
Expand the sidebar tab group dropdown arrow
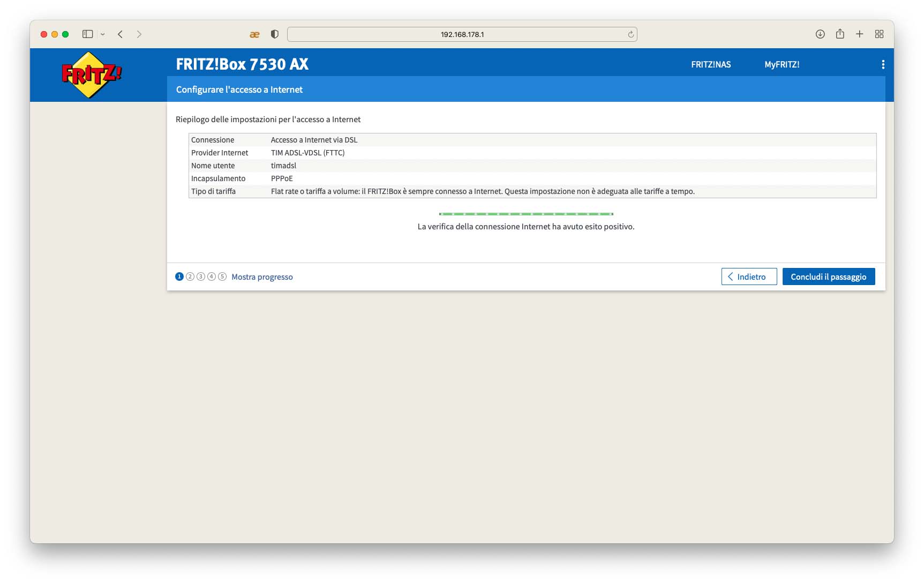pos(102,34)
